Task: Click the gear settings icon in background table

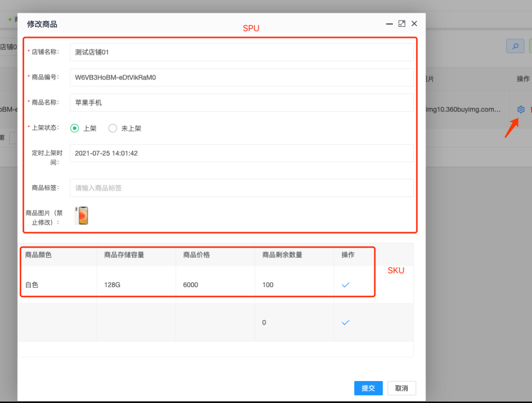Action: 521,109
